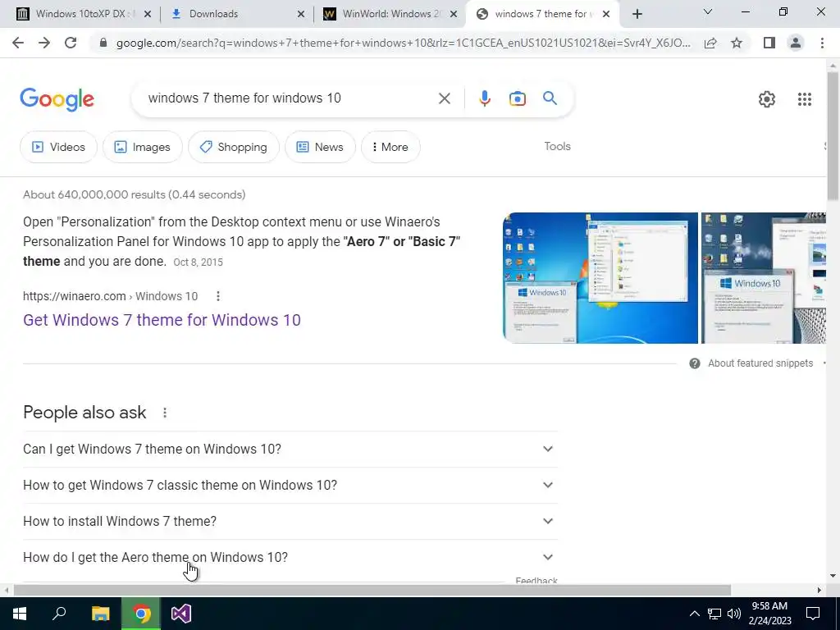Open the About featured snippets link

pyautogui.click(x=760, y=363)
